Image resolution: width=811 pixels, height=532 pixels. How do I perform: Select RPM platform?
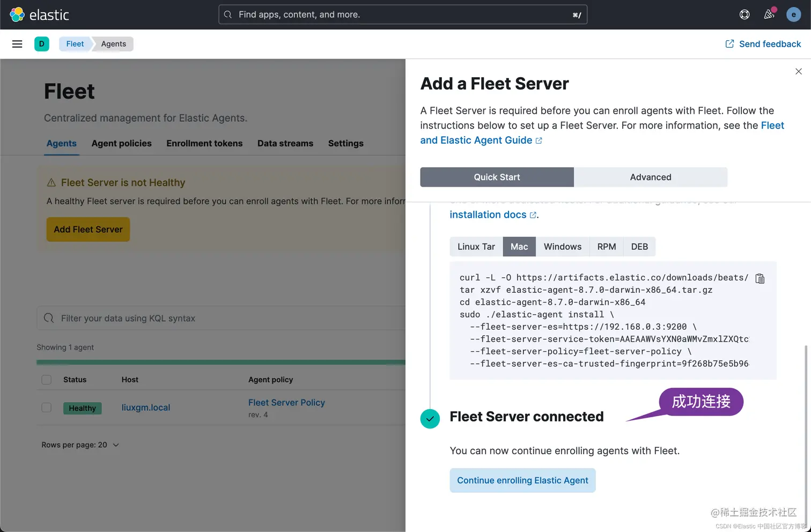pos(607,247)
